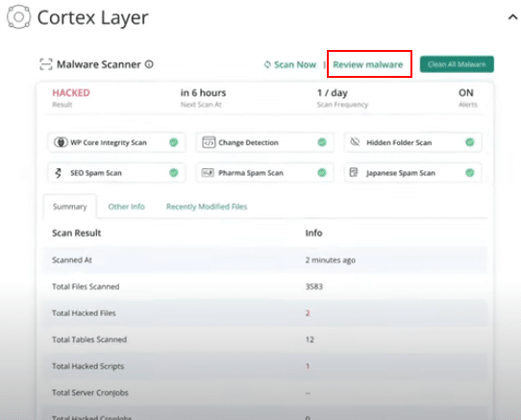This screenshot has width=521, height=420.
Task: Click the SEO Spam Scan green status dot
Action: pyautogui.click(x=173, y=173)
